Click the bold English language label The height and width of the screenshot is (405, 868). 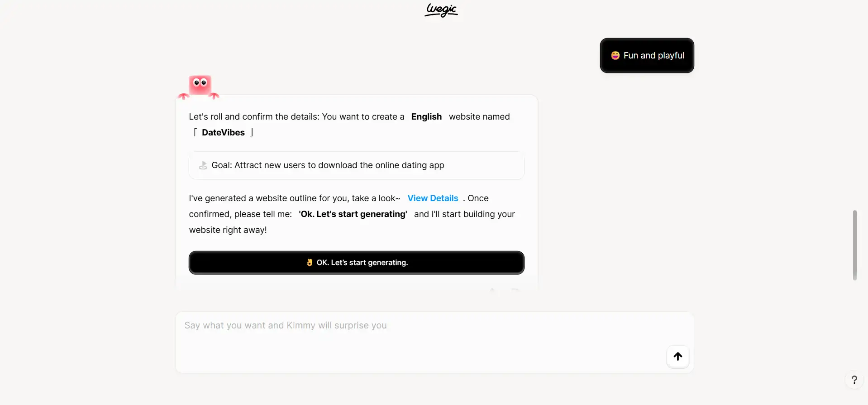[426, 116]
